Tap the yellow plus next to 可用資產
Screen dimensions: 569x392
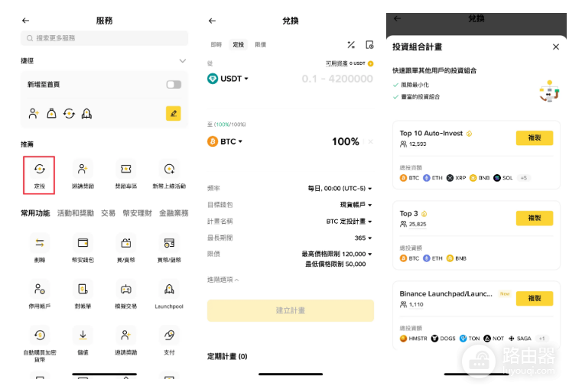370,63
